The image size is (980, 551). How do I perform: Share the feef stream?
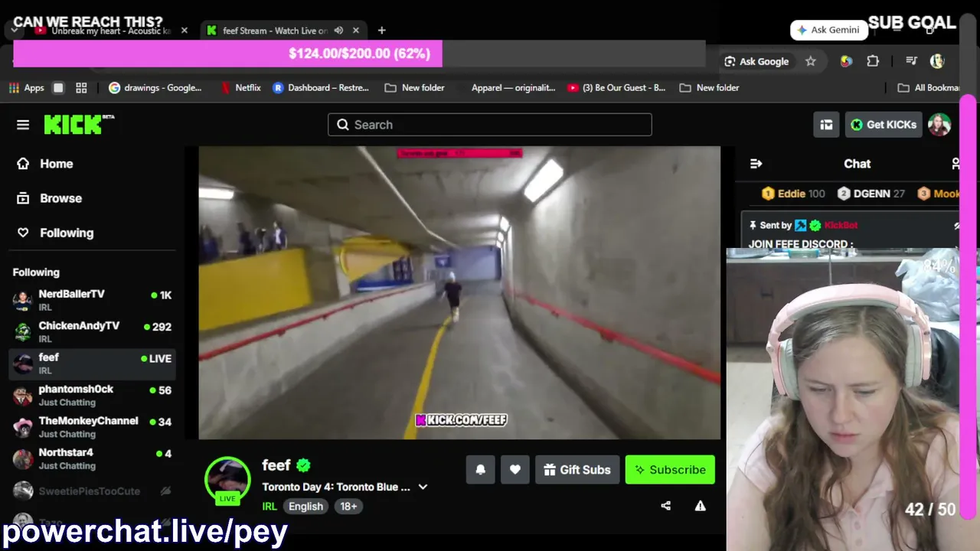click(665, 506)
